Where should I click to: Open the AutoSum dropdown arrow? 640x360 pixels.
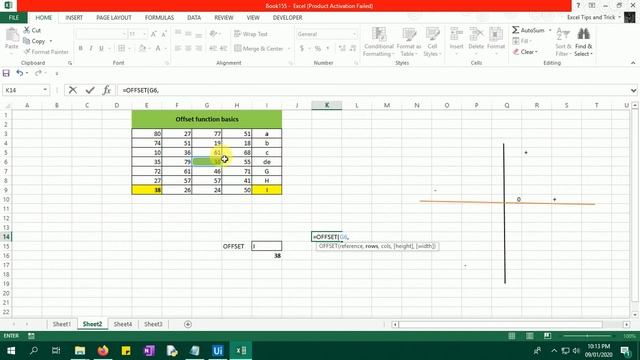point(550,30)
